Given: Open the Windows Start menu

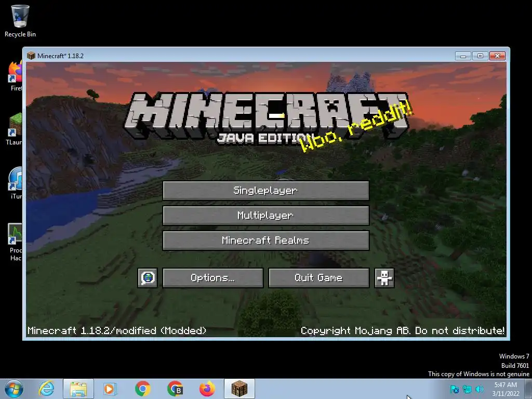Looking at the screenshot, I should pyautogui.click(x=14, y=389).
